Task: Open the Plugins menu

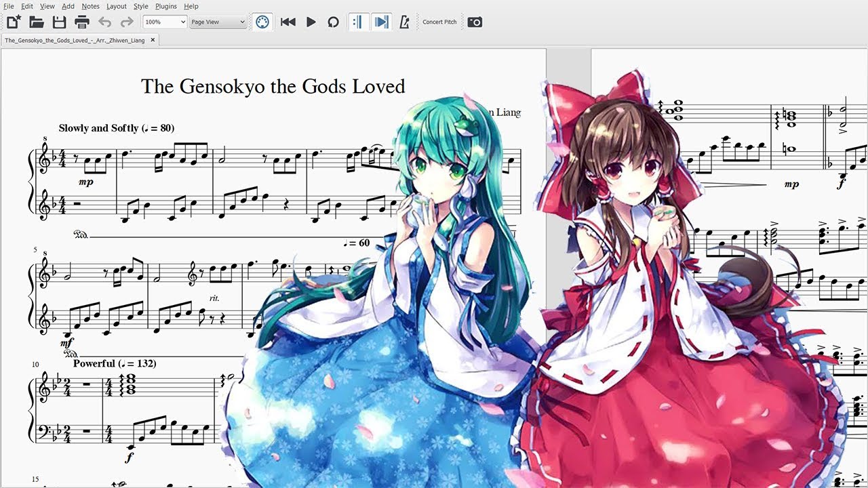Action: pyautogui.click(x=166, y=6)
